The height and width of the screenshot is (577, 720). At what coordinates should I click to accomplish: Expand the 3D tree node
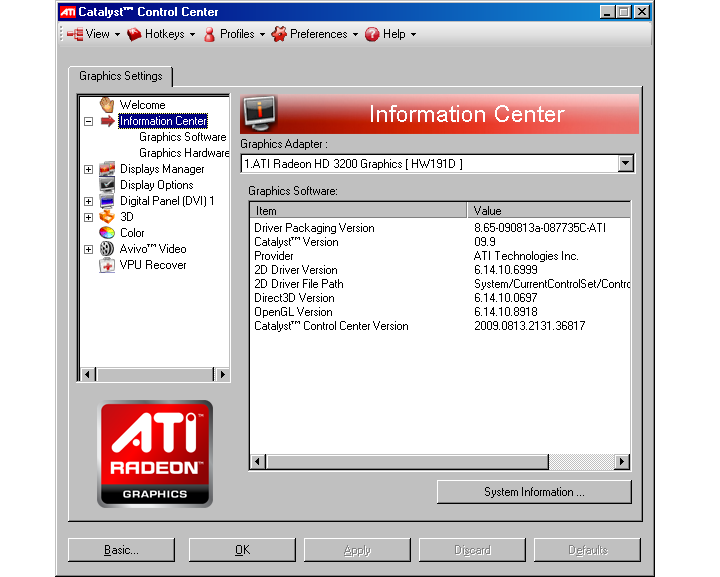pyautogui.click(x=89, y=217)
